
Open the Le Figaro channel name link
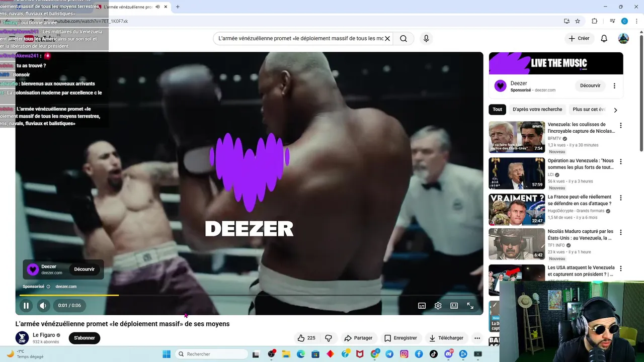(44, 335)
